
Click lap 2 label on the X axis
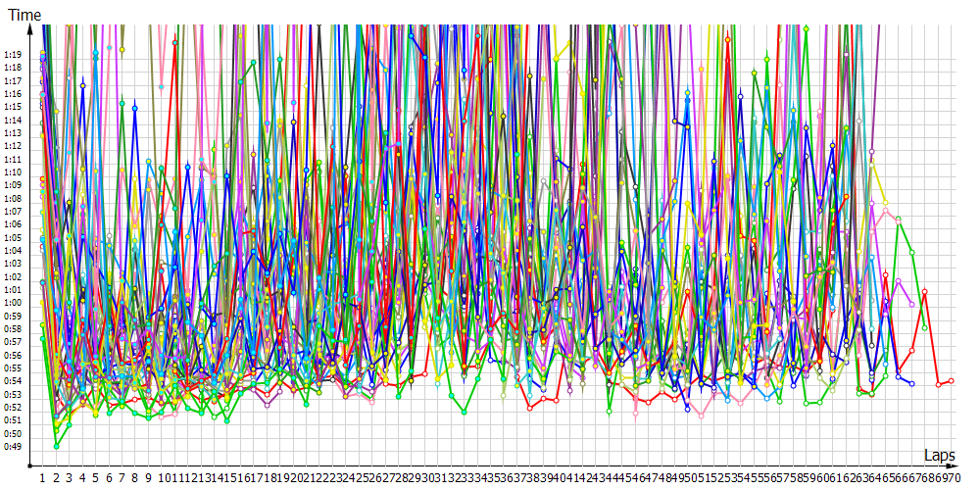point(56,477)
